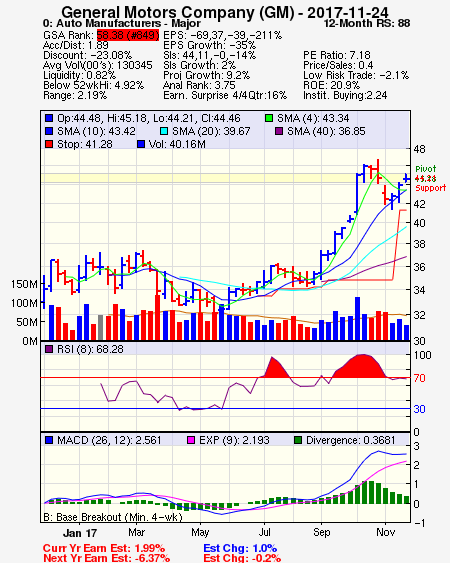The width and height of the screenshot is (450, 563).
Task: Click the Jan 17 date axis label
Action: 80,533
